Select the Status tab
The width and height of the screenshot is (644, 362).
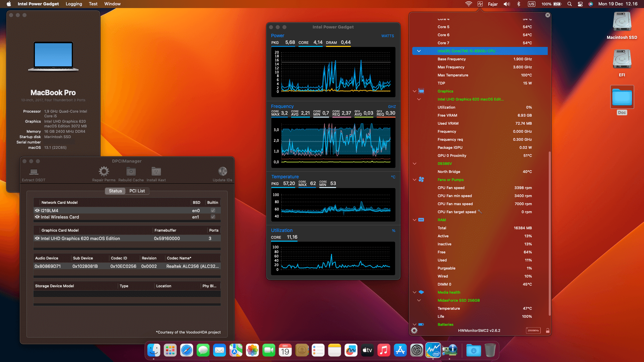pos(115,191)
